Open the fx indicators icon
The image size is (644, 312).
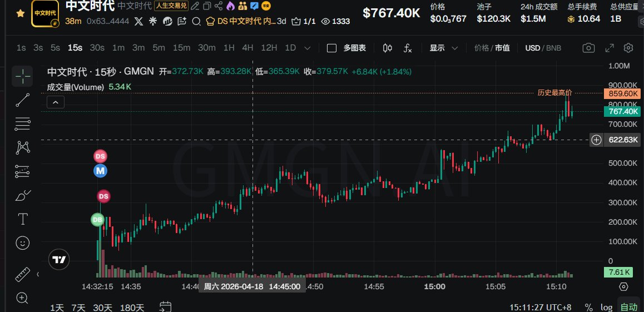[x=408, y=48]
